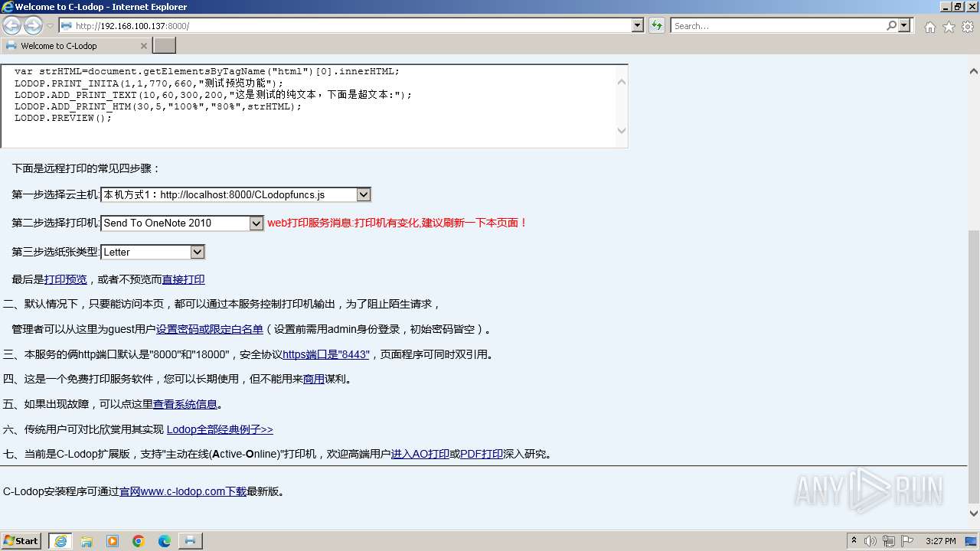This screenshot has width=980, height=551.
Task: Click the tab favicon printer icon
Action: tap(11, 46)
